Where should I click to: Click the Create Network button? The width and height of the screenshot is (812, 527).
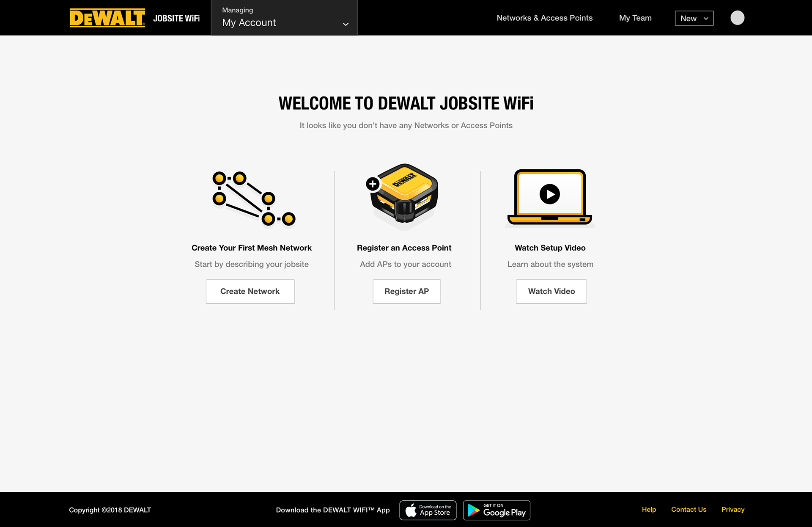pyautogui.click(x=250, y=291)
